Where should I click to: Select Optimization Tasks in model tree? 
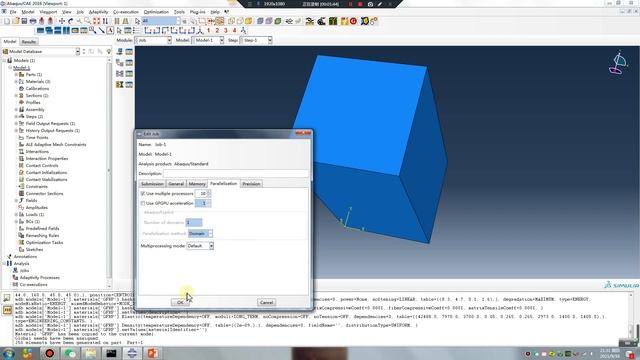click(44, 242)
